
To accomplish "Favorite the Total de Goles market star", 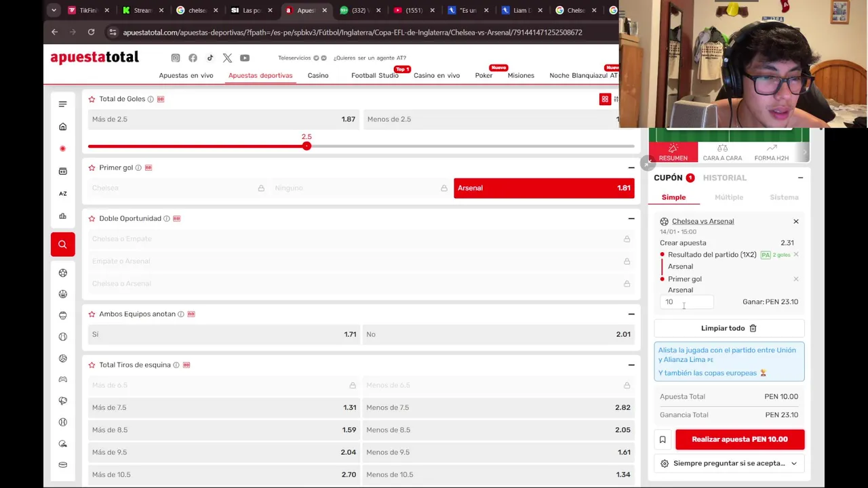I will tap(92, 99).
